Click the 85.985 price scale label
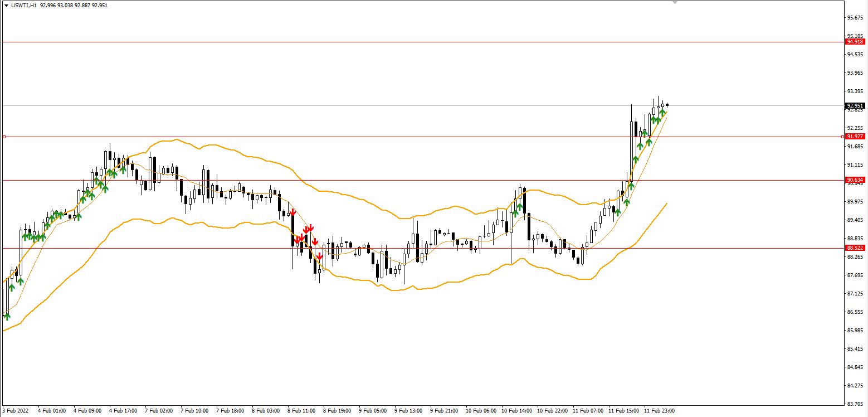Screen dimensions: 868x417 pos(855,331)
